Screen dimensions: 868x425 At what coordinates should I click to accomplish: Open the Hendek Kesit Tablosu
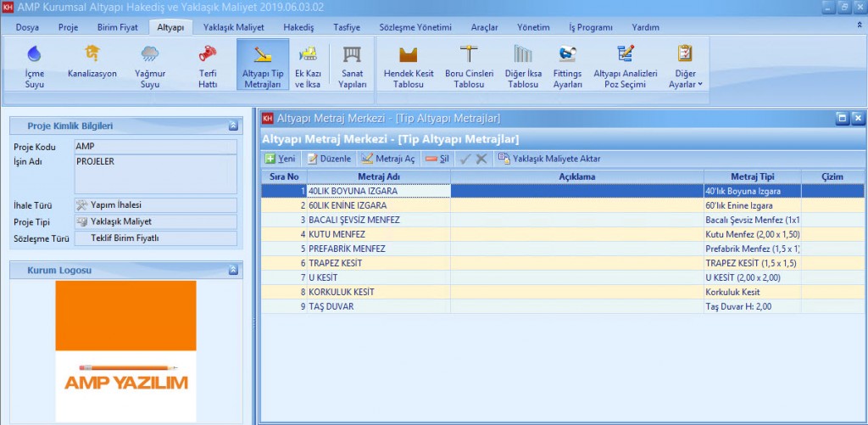[409, 66]
